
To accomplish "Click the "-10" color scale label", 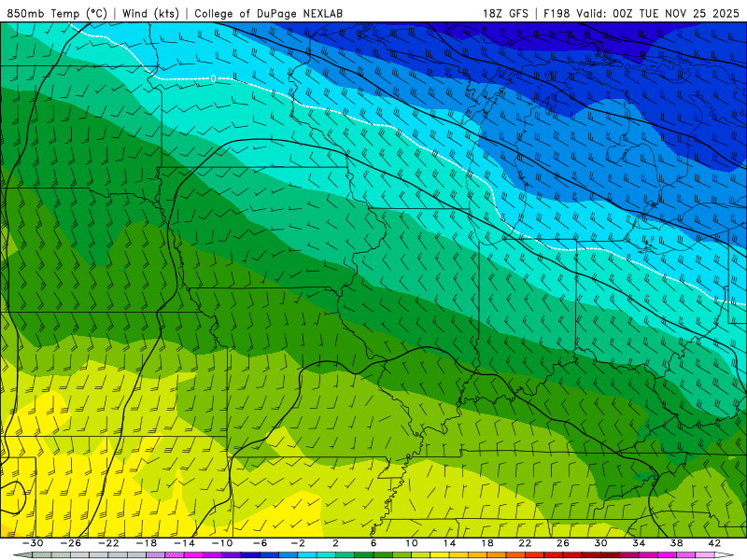I will pos(222,543).
